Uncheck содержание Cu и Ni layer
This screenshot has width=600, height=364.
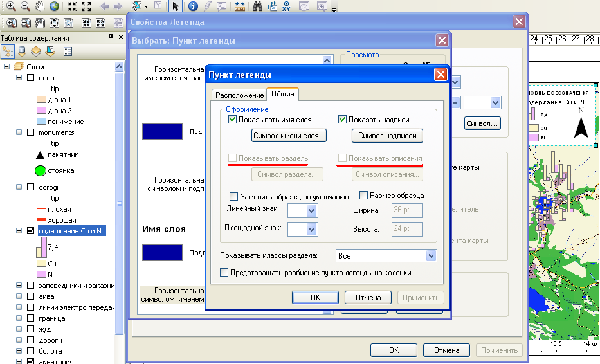point(31,231)
